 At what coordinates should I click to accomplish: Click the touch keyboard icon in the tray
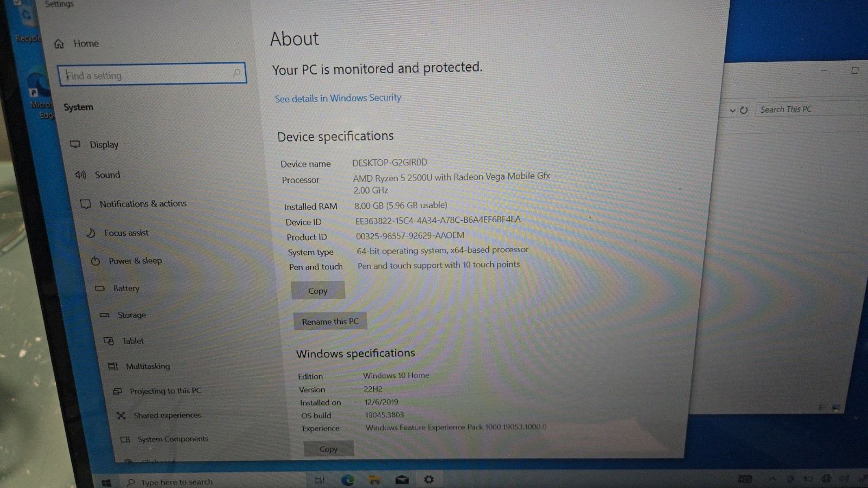pyautogui.click(x=745, y=479)
